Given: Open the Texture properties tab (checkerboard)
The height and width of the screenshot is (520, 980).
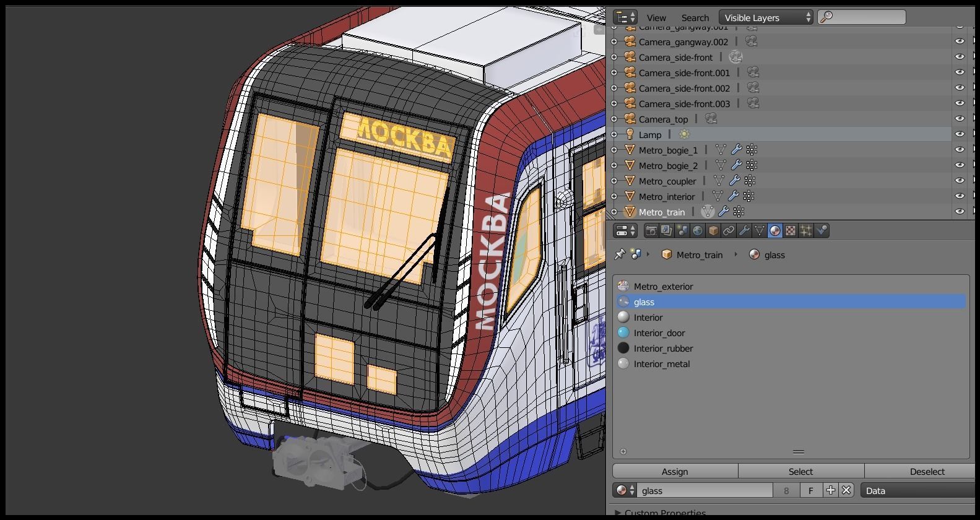Looking at the screenshot, I should click(791, 231).
